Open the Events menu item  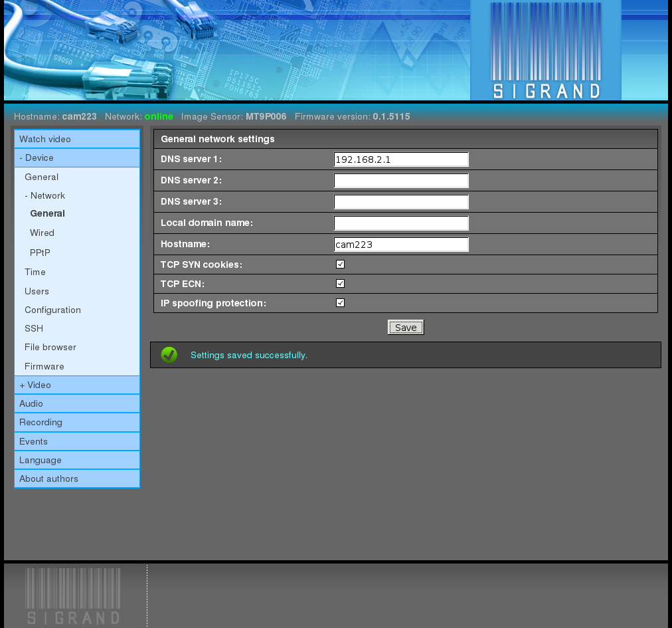[x=77, y=441]
